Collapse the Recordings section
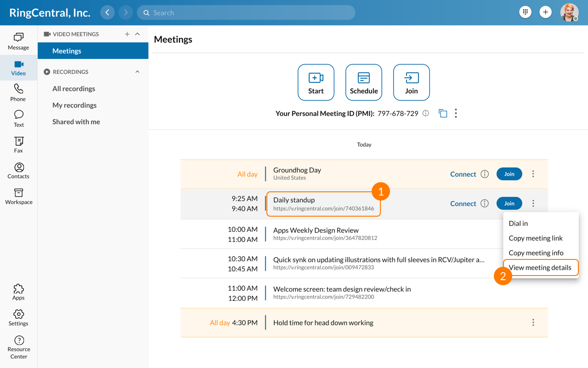The width and height of the screenshot is (588, 368). coord(137,72)
